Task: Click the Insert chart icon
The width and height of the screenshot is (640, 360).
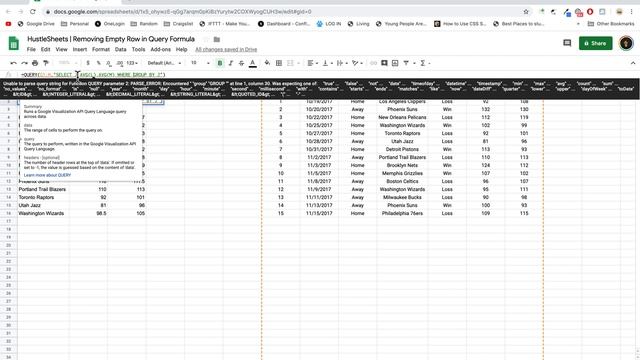Action: (x=395, y=63)
